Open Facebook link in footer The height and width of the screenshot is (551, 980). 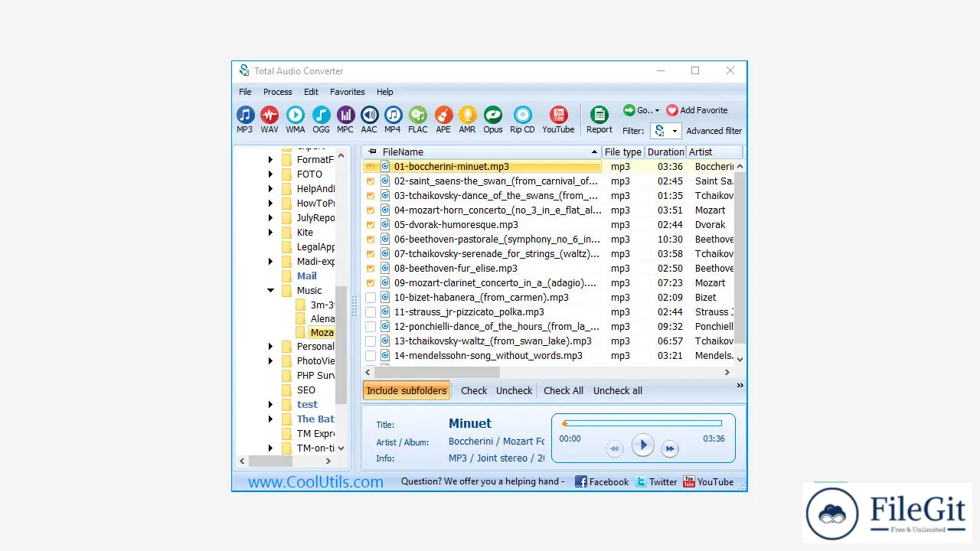point(602,481)
